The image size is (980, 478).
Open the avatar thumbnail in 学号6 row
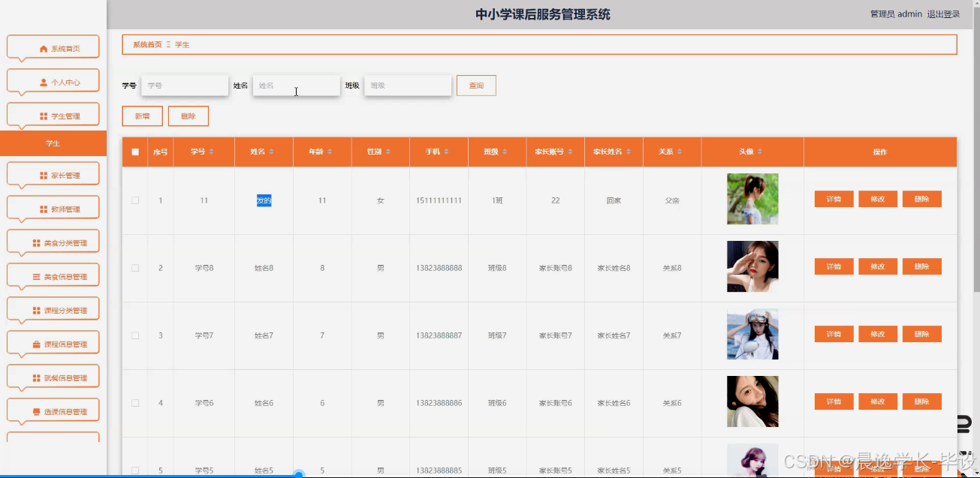click(752, 401)
